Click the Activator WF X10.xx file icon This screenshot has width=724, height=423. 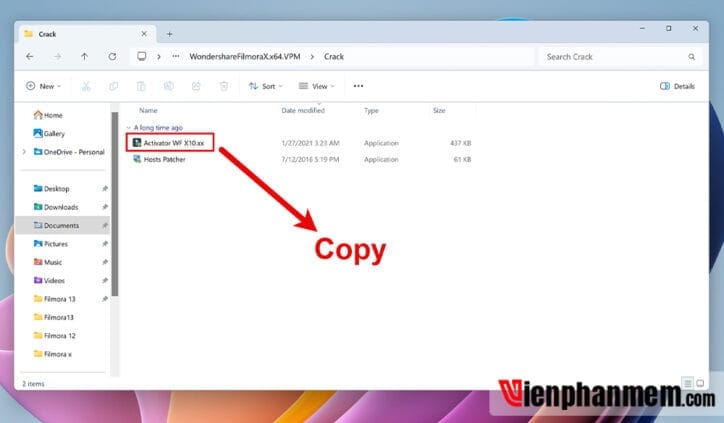pyautogui.click(x=137, y=143)
